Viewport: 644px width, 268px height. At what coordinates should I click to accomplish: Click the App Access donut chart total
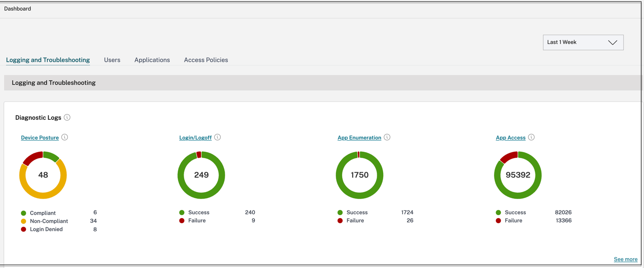click(x=517, y=175)
